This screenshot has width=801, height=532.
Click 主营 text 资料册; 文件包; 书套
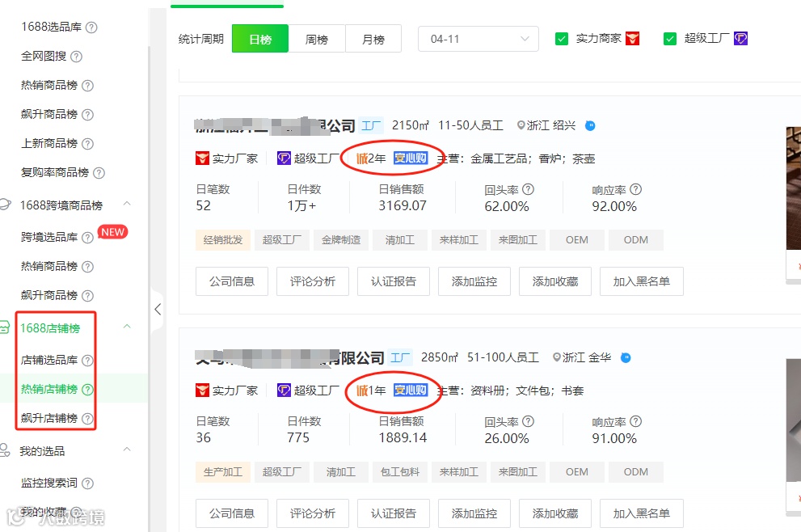[x=527, y=391]
